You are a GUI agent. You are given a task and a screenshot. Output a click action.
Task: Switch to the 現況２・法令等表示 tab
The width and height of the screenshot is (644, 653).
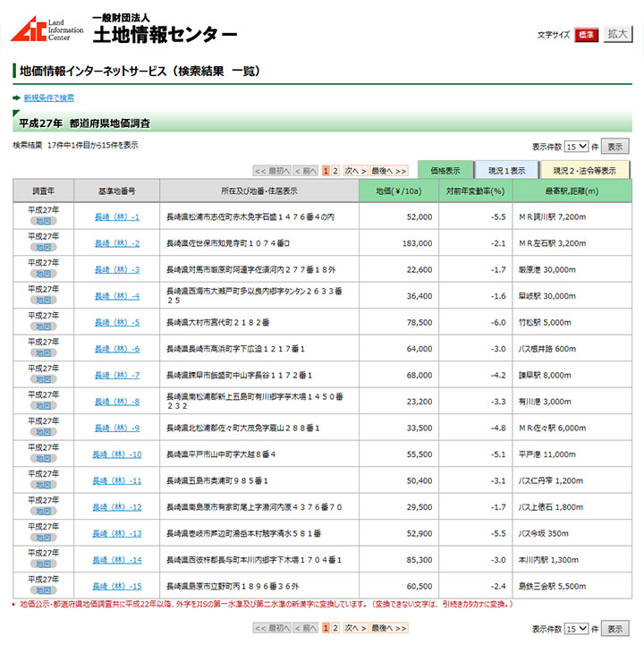pos(584,170)
